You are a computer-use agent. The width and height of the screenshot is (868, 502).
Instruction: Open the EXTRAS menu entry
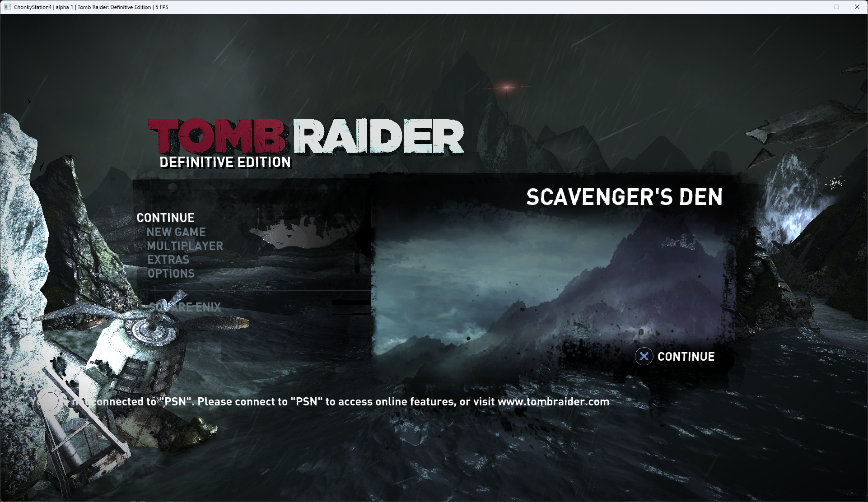168,260
